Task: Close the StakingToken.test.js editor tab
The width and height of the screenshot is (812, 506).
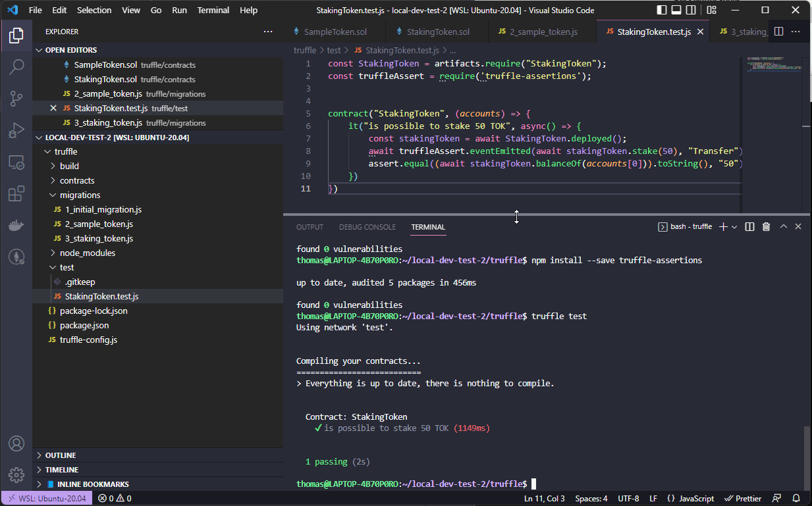Action: click(701, 32)
